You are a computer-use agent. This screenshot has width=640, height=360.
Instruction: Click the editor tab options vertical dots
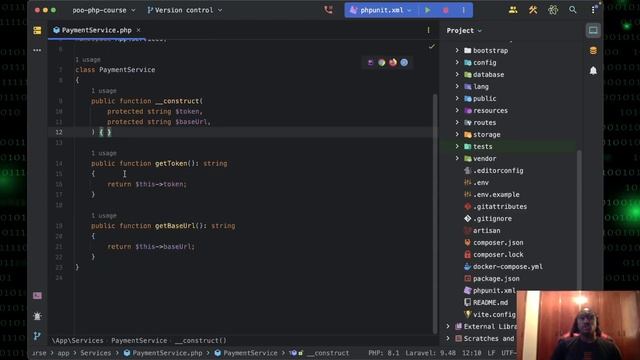click(x=428, y=30)
